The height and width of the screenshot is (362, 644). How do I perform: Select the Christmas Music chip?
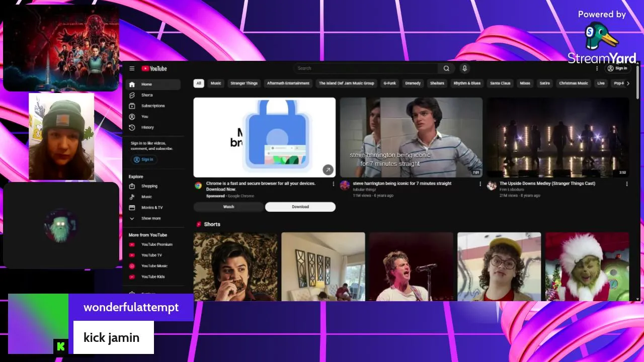(574, 83)
